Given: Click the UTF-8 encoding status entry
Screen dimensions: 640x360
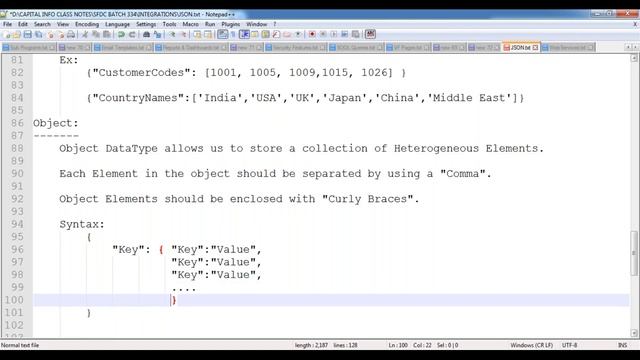Looking at the screenshot, I should click(569, 345).
